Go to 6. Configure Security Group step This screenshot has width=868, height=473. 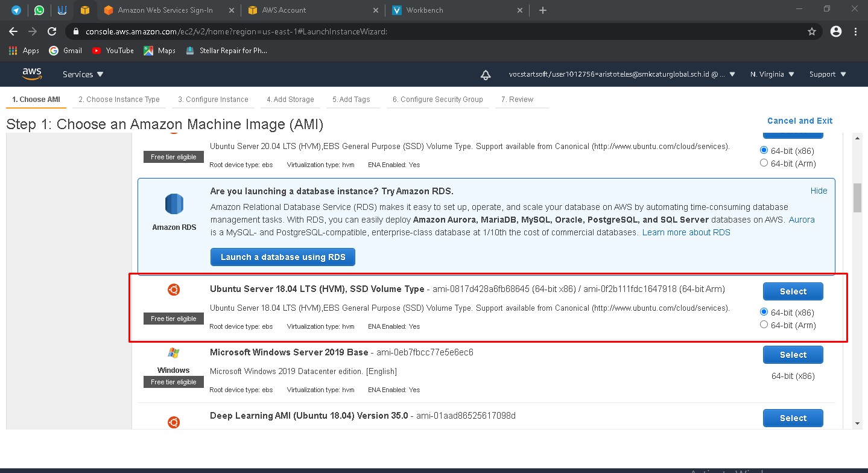tap(437, 100)
